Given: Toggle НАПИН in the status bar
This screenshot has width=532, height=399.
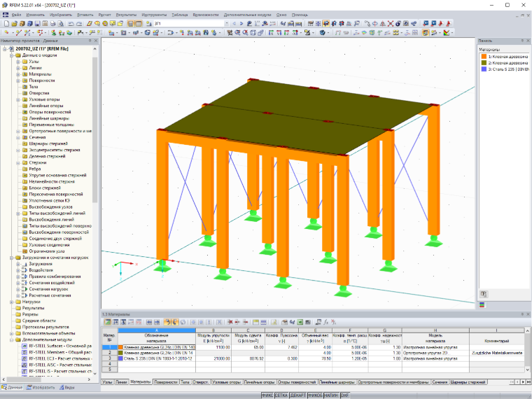Looking at the screenshot, I should (331, 395).
